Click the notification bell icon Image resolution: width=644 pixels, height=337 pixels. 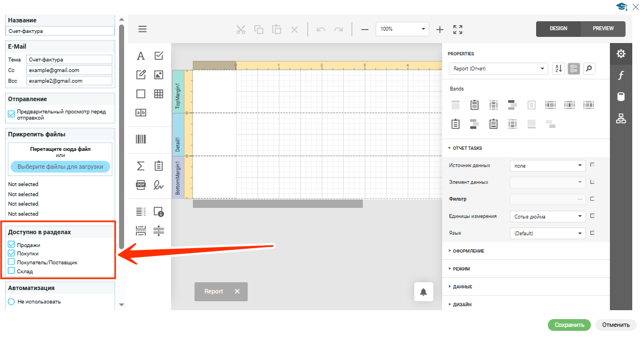coord(423,292)
